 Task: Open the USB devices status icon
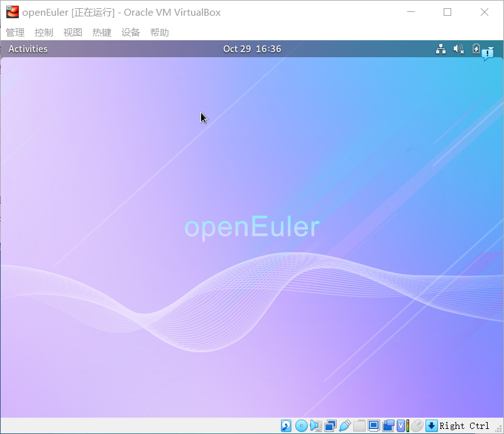[345, 426]
